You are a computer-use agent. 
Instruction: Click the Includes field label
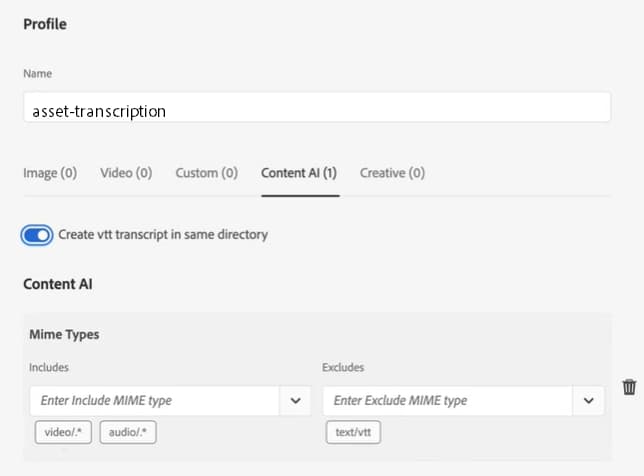[x=49, y=369]
